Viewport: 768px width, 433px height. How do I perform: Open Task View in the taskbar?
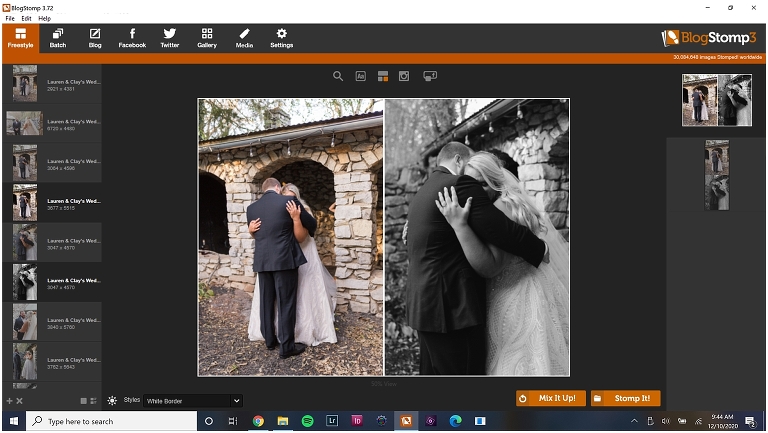[233, 421]
